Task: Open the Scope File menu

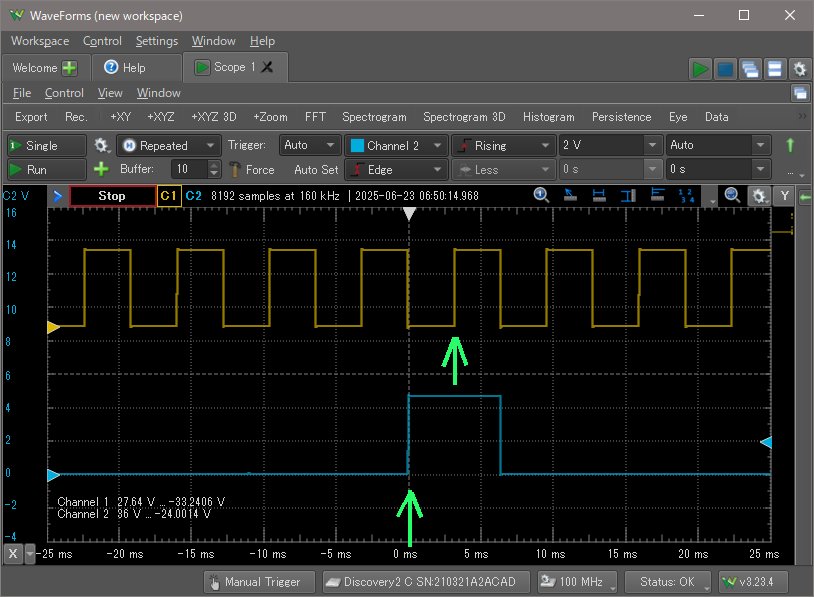Action: 22,93
